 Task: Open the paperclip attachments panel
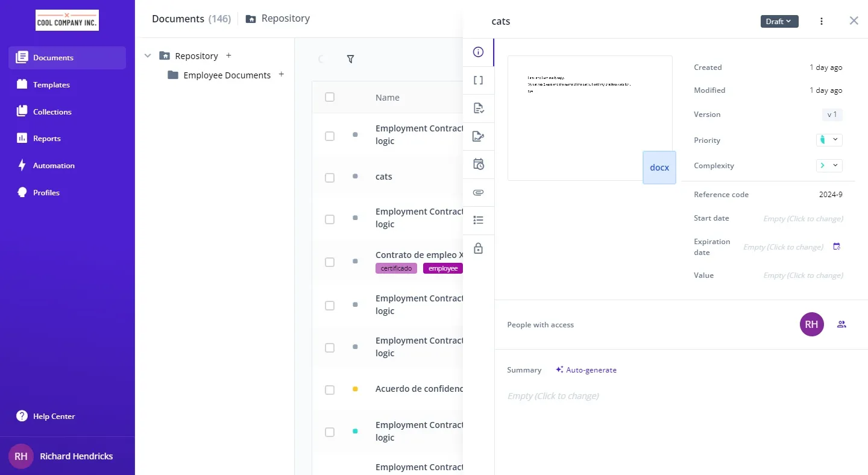click(x=479, y=193)
